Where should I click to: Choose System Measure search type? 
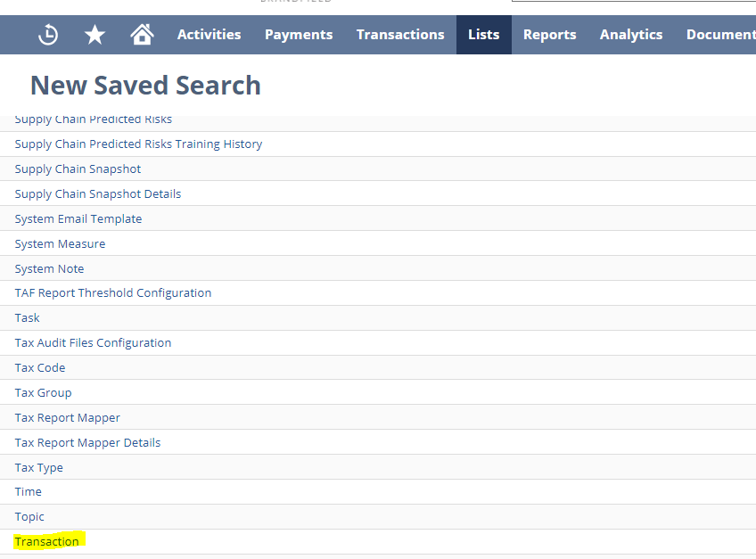coord(60,244)
